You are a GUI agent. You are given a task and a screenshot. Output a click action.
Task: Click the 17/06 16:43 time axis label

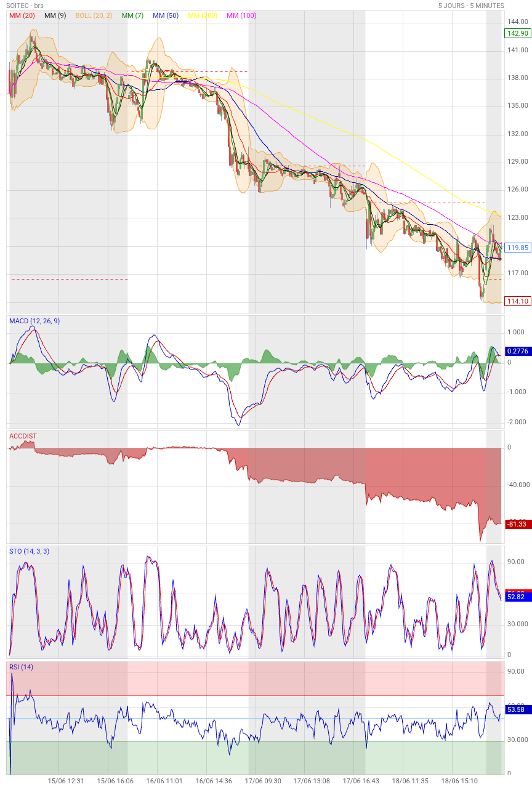pos(361,781)
